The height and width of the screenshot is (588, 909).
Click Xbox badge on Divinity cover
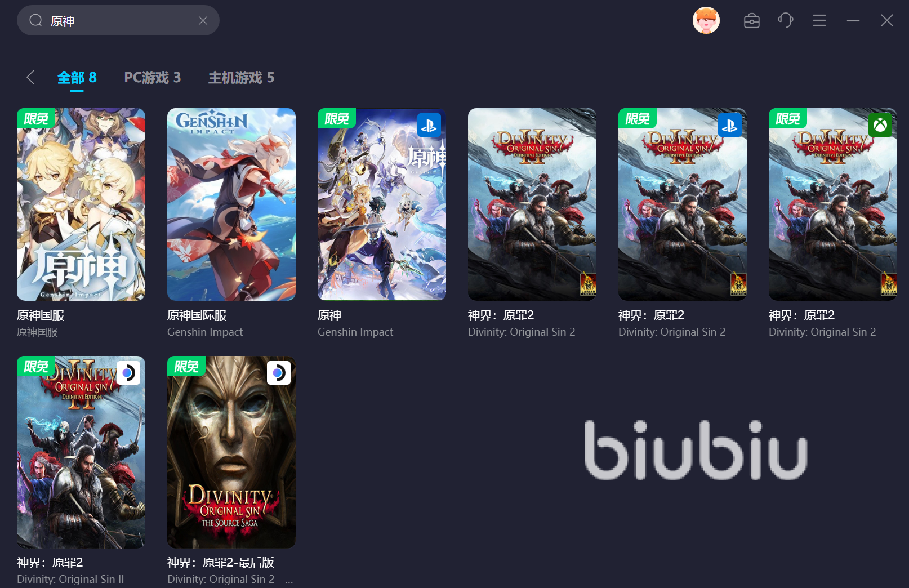pos(880,125)
